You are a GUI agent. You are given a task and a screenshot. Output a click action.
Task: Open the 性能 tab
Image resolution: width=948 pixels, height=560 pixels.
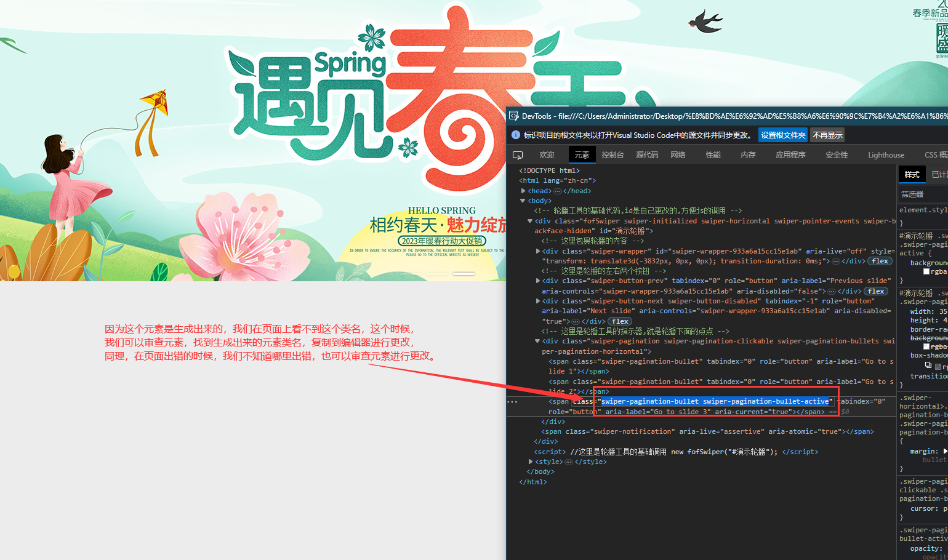(x=713, y=155)
